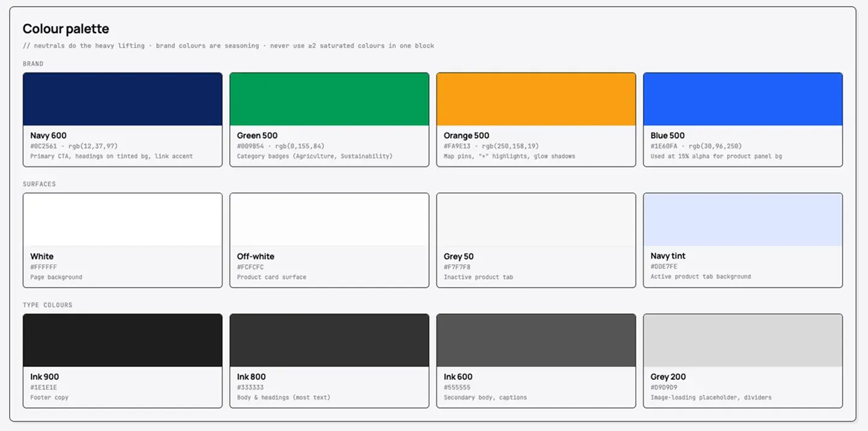
Task: Click the 'Green 500' name label
Action: tap(257, 136)
